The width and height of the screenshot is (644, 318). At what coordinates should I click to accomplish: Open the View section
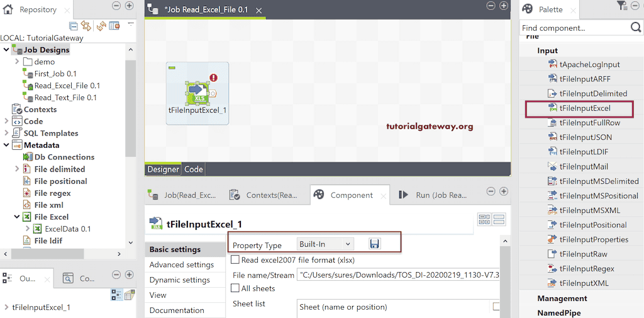(185, 295)
